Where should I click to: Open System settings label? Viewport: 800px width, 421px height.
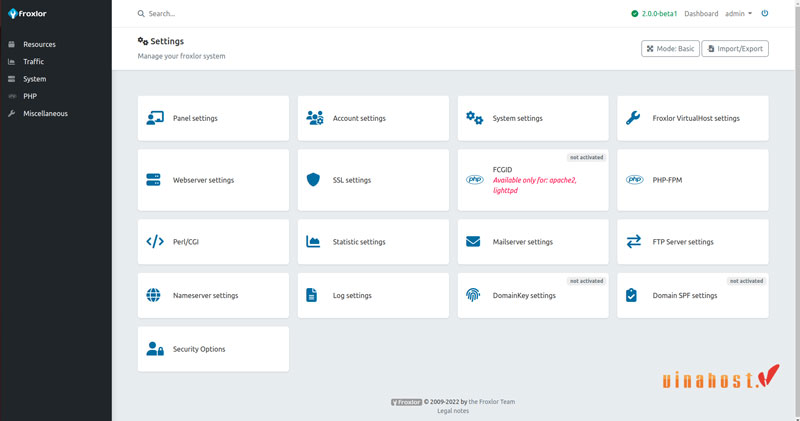[517, 118]
